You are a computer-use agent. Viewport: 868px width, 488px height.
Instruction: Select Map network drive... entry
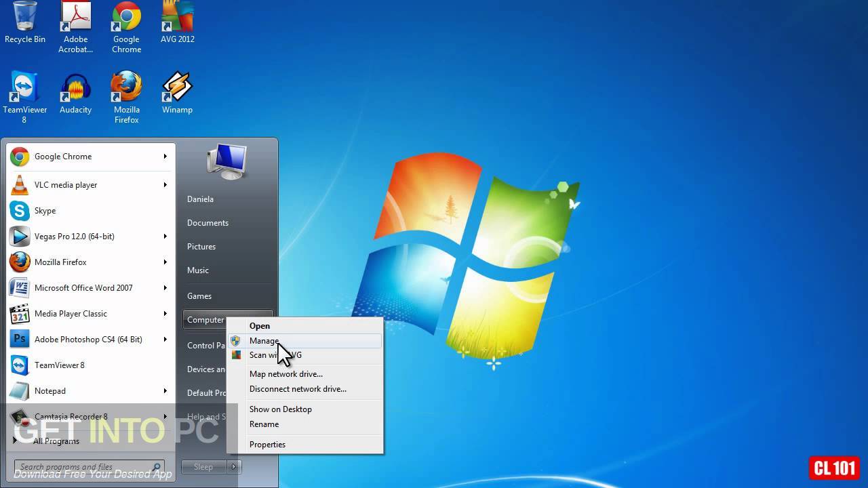[x=305, y=374]
